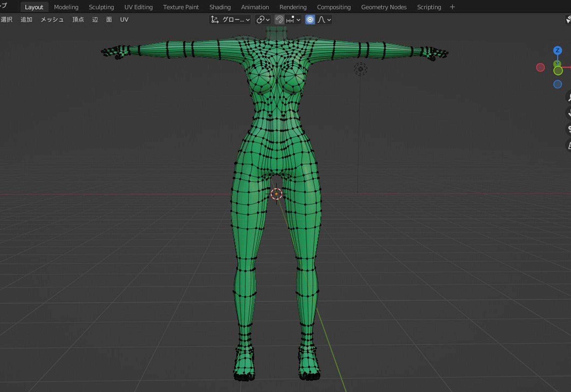Click the pan hand viewport icon

[x=569, y=113]
